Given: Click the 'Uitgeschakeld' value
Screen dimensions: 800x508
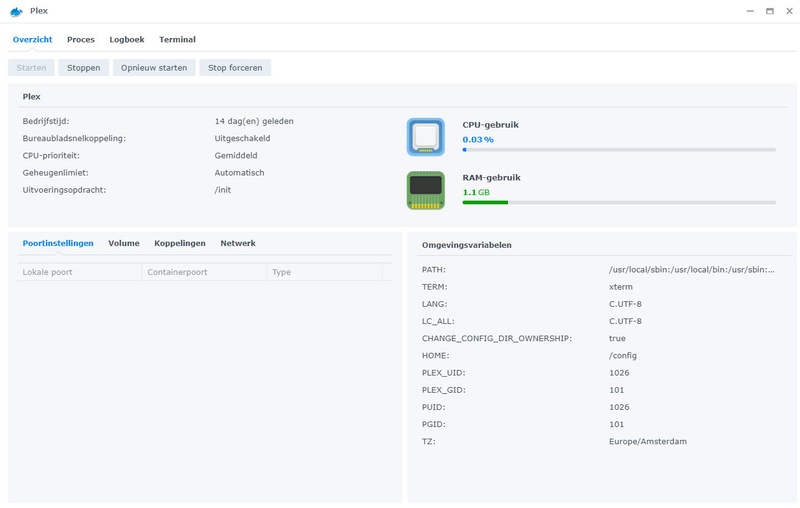Looking at the screenshot, I should coord(242,138).
